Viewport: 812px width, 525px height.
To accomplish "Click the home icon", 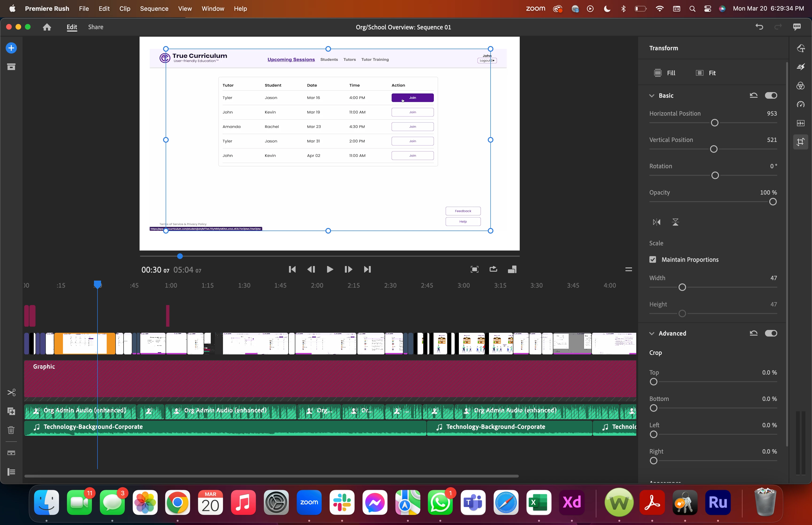I will (47, 27).
